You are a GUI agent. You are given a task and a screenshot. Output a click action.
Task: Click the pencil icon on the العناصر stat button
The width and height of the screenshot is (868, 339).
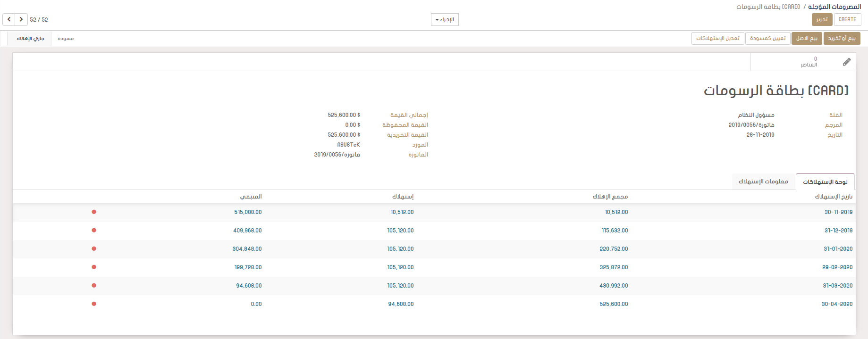(847, 62)
